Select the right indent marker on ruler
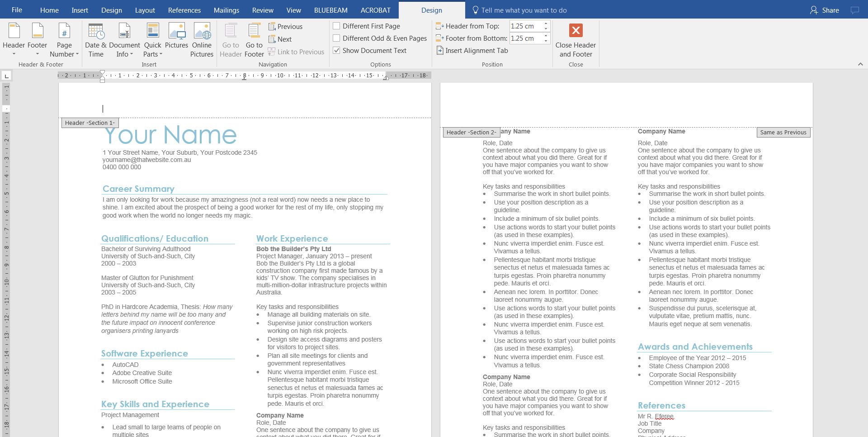Image resolution: width=868 pixels, height=437 pixels. pyautogui.click(x=386, y=78)
